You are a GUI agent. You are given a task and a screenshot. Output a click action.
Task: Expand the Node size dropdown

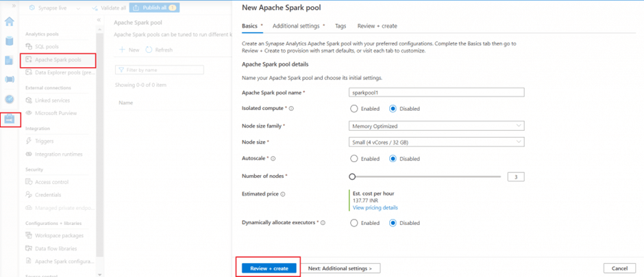436,142
